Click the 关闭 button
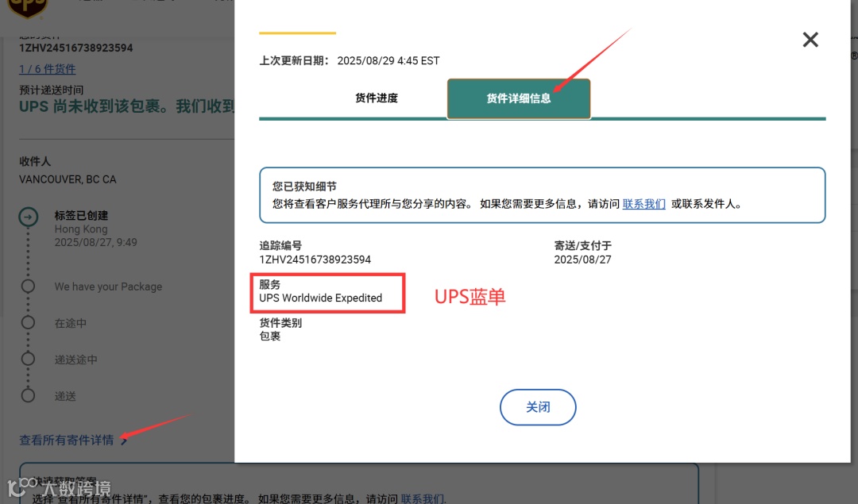This screenshot has width=858, height=504. pos(538,407)
